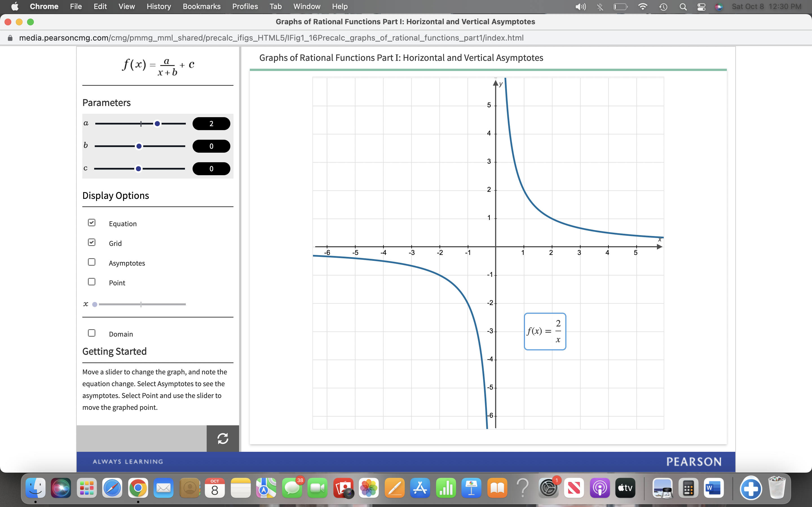This screenshot has height=507, width=812.
Task: Open the History menu
Action: [x=158, y=7]
